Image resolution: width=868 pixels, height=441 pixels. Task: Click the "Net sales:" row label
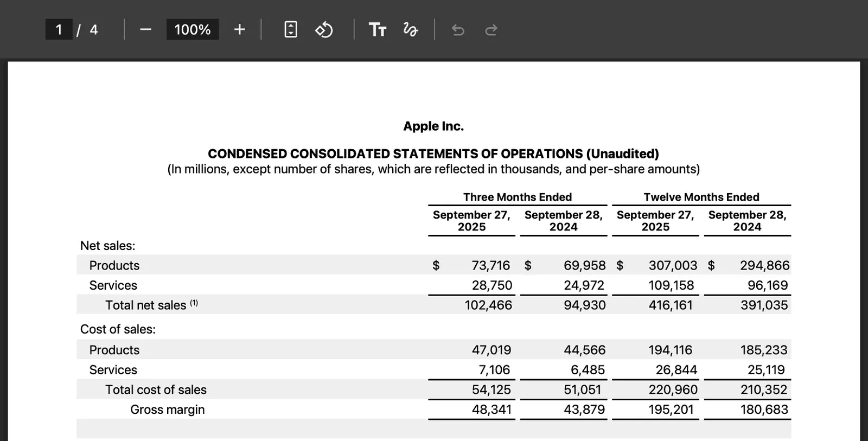point(107,246)
